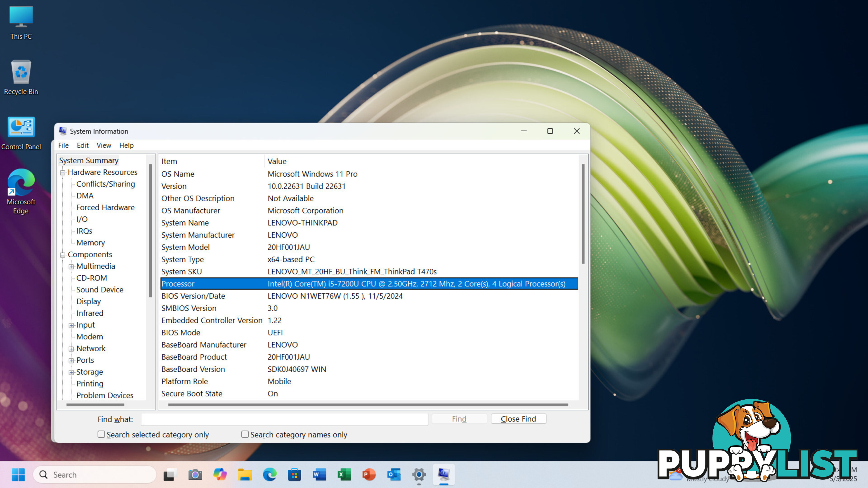
Task: Open Task View in taskbar
Action: click(170, 474)
